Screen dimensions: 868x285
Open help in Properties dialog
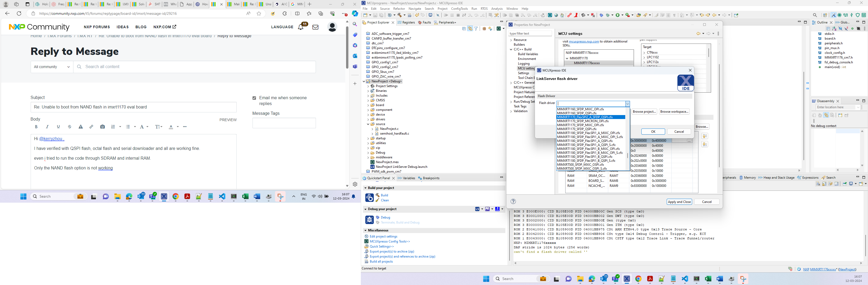[x=513, y=202]
